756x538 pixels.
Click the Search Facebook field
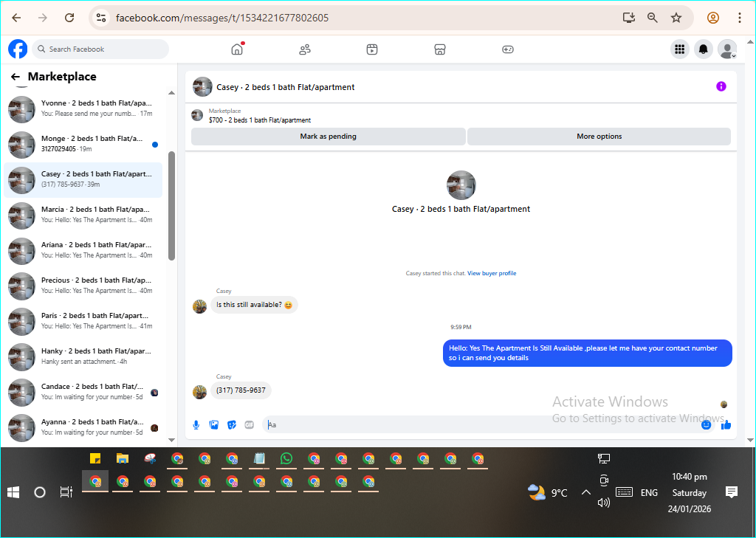click(x=100, y=49)
